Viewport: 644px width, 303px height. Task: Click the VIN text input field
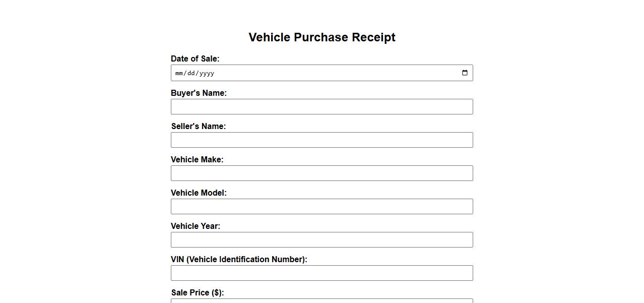(321, 273)
